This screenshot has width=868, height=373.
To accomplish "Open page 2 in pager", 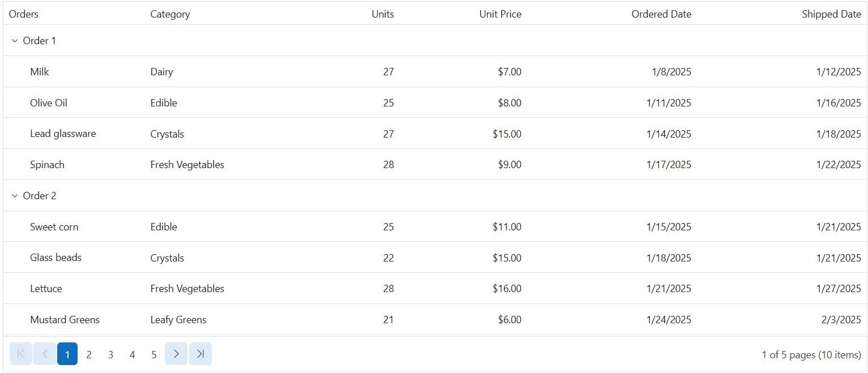I will [x=89, y=354].
